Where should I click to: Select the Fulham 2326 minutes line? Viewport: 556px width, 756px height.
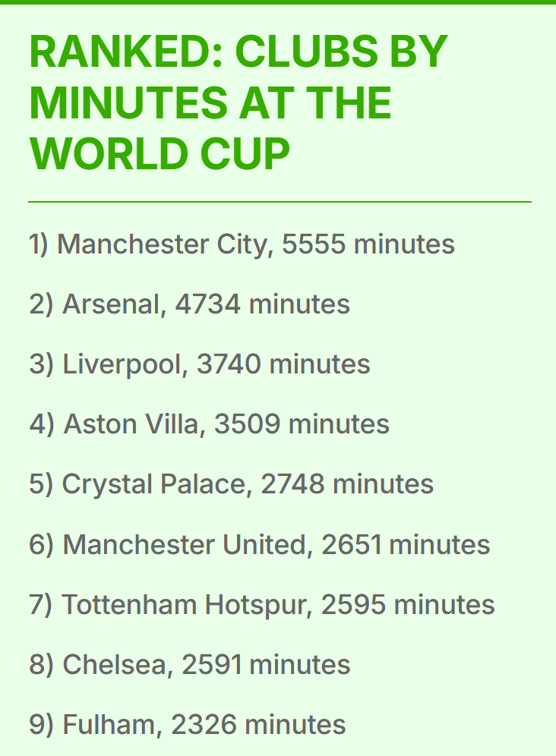[188, 725]
